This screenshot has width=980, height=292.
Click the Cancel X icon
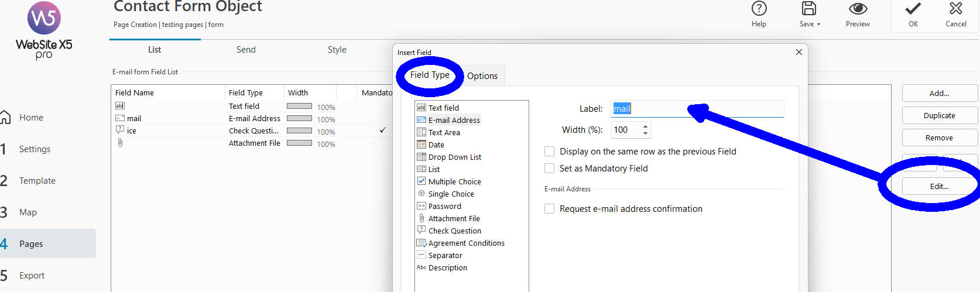tap(955, 9)
